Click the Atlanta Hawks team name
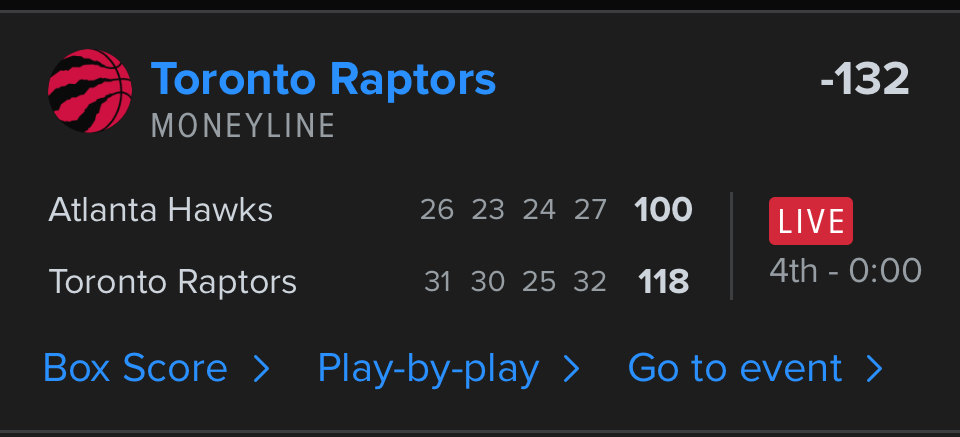The height and width of the screenshot is (437, 960). (x=160, y=210)
